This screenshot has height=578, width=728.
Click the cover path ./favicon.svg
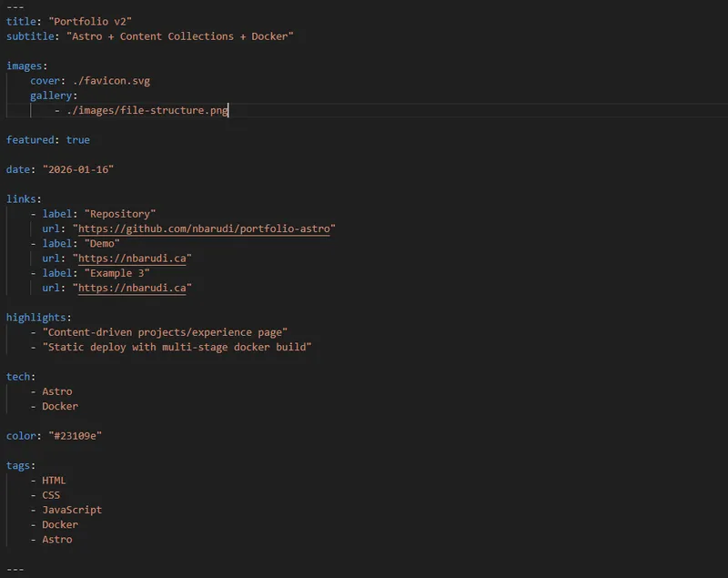(x=105, y=80)
